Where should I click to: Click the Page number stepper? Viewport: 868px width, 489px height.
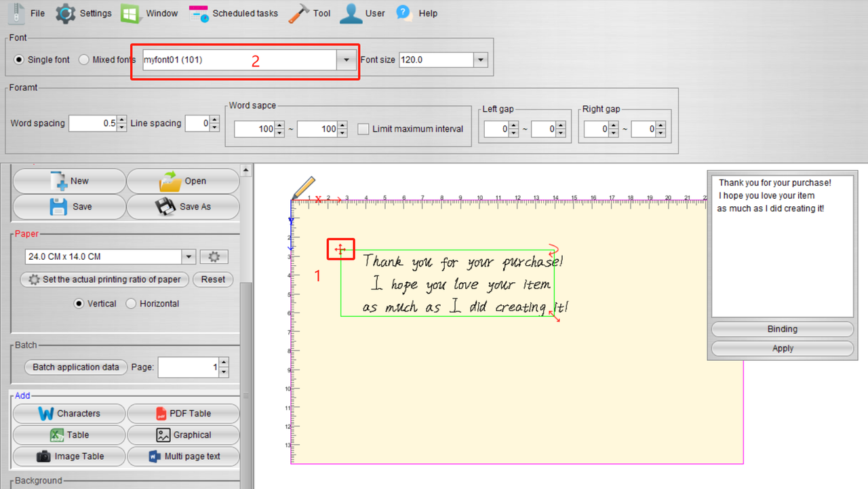point(224,368)
